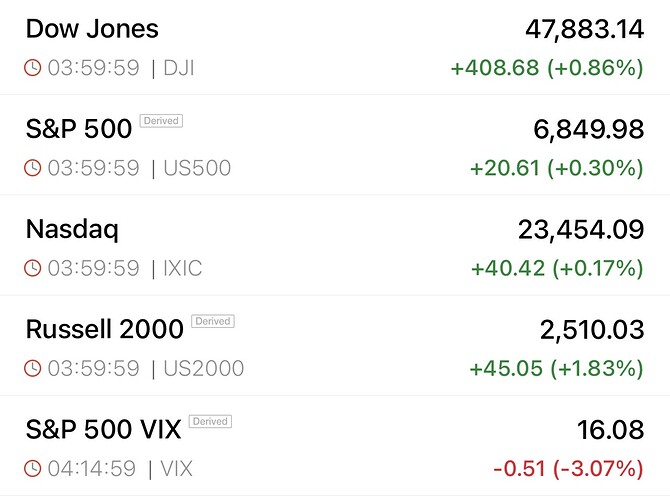The image size is (670, 500).
Task: Click the clock icon beside IXIC timestamp
Action: pyautogui.click(x=33, y=268)
